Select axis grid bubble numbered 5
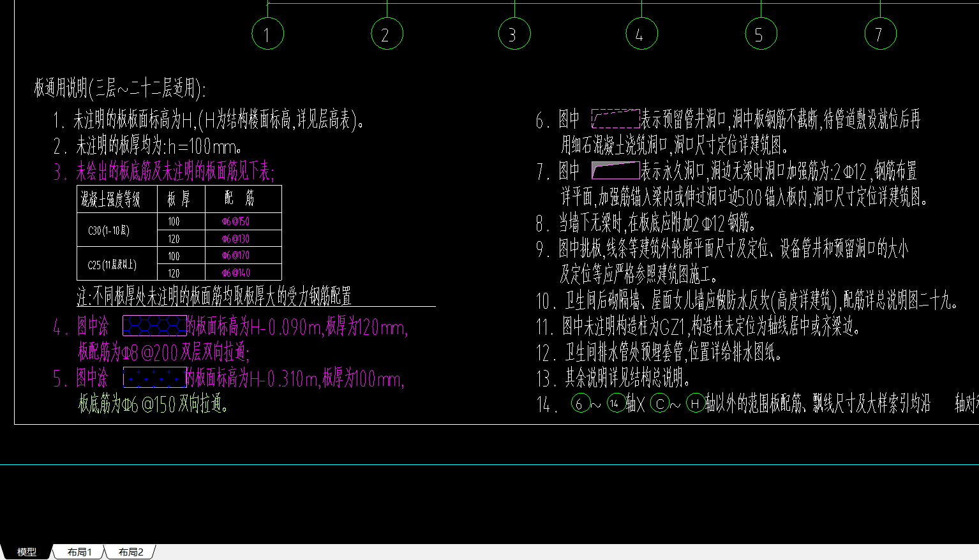The width and height of the screenshot is (979, 560). click(761, 33)
